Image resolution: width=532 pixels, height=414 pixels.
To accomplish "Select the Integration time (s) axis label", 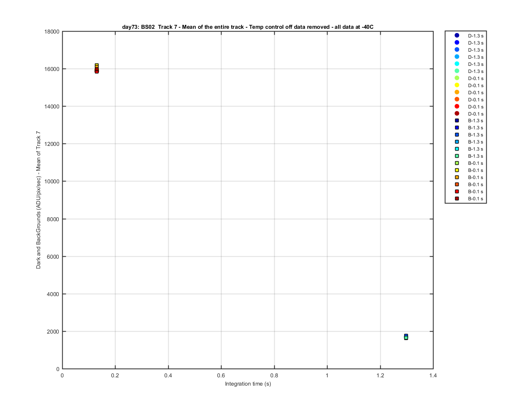I will pyautogui.click(x=248, y=384).
